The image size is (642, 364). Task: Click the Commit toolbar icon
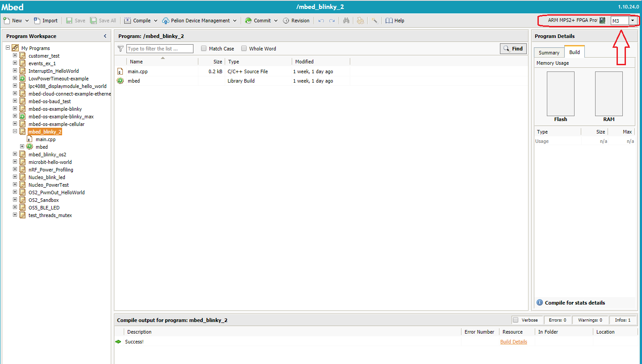click(x=248, y=21)
